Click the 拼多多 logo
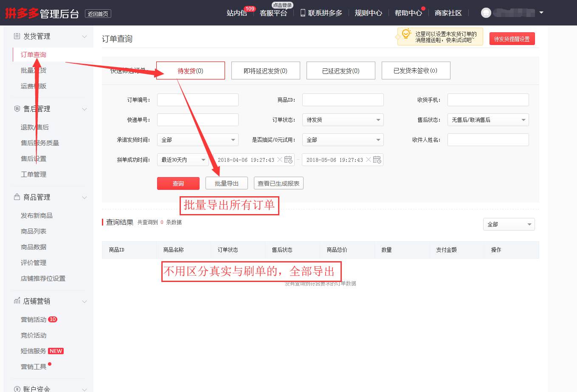 (x=22, y=13)
